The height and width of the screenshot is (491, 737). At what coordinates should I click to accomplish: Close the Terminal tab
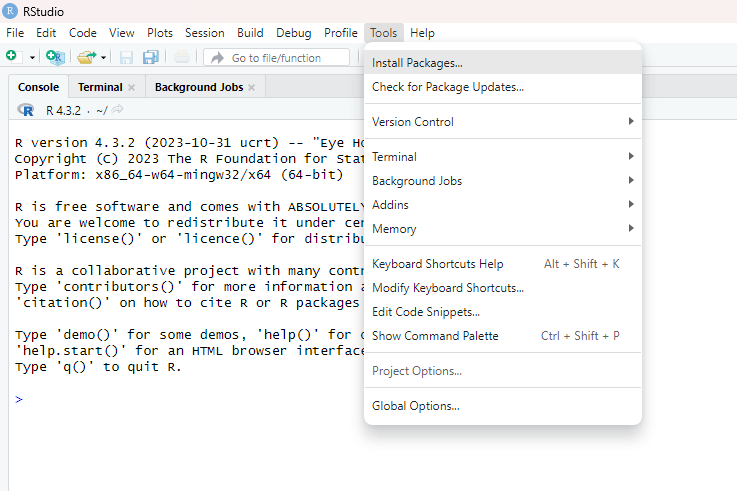pyautogui.click(x=131, y=88)
